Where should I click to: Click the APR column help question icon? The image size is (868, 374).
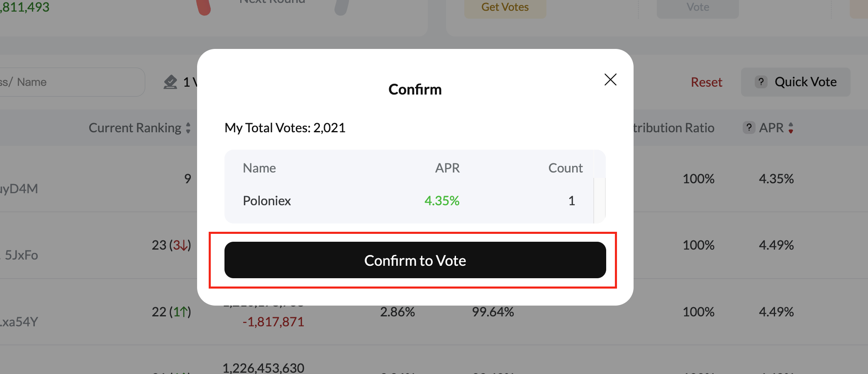749,128
